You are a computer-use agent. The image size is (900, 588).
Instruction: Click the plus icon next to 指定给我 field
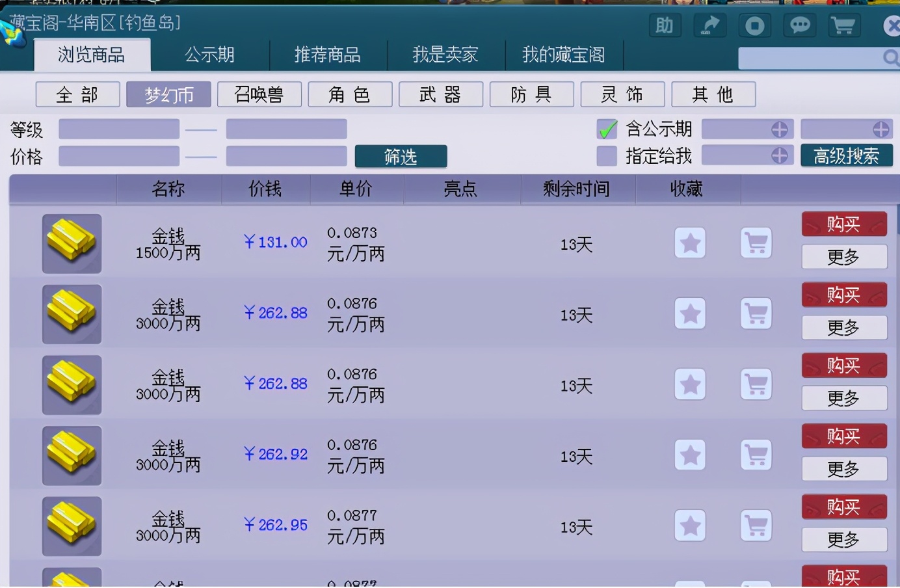click(780, 156)
